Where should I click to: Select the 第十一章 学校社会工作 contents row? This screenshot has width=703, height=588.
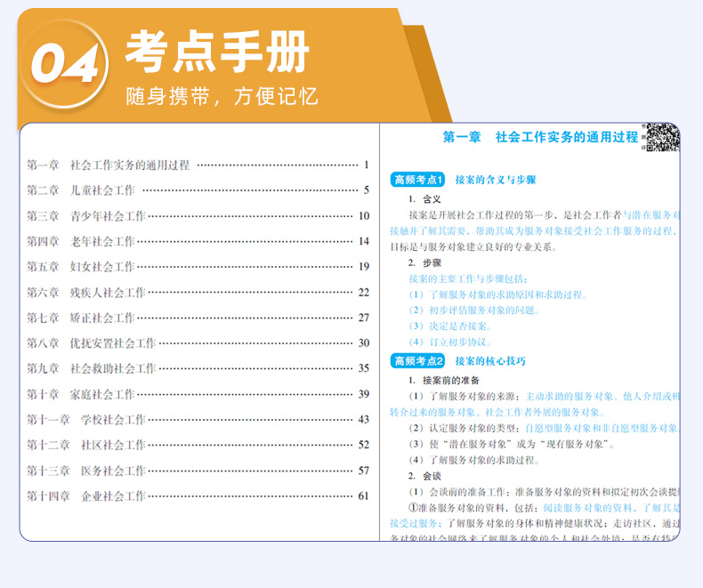pos(198,420)
